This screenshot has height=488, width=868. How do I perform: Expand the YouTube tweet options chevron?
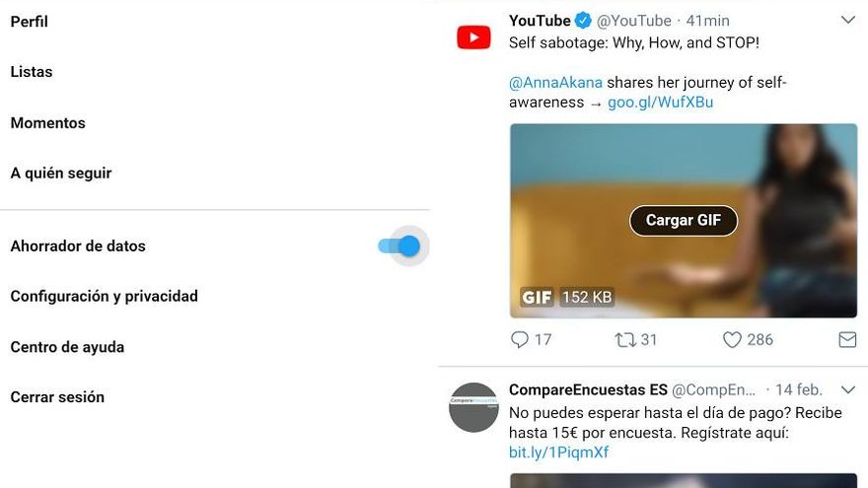(x=847, y=20)
